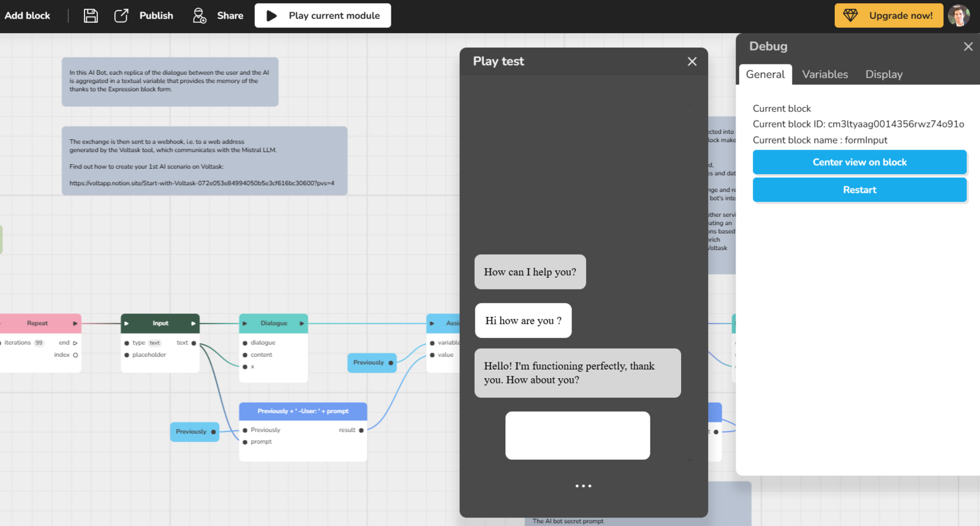Viewport: 980px width, 526px height.
Task: Click the 'text' type value in Input block
Action: click(x=155, y=343)
